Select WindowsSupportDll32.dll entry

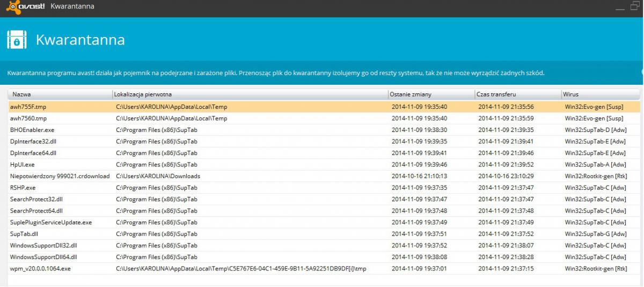(x=324, y=245)
